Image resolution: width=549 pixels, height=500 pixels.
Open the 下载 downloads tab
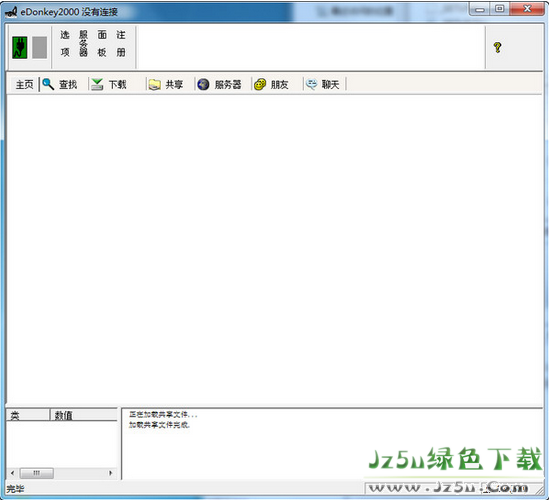pyautogui.click(x=117, y=84)
